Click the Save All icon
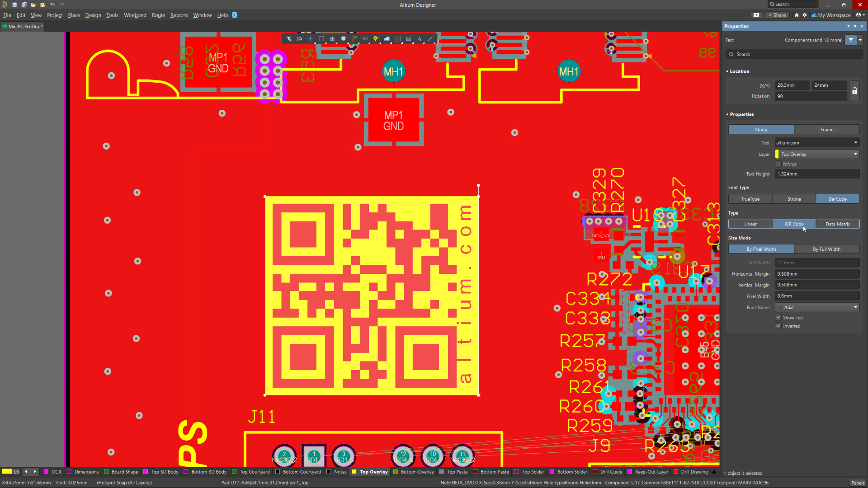The width and height of the screenshot is (868, 488). pos(24,5)
